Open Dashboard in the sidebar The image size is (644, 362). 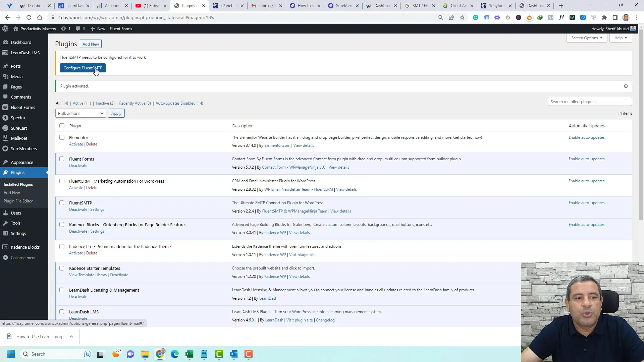(x=21, y=42)
